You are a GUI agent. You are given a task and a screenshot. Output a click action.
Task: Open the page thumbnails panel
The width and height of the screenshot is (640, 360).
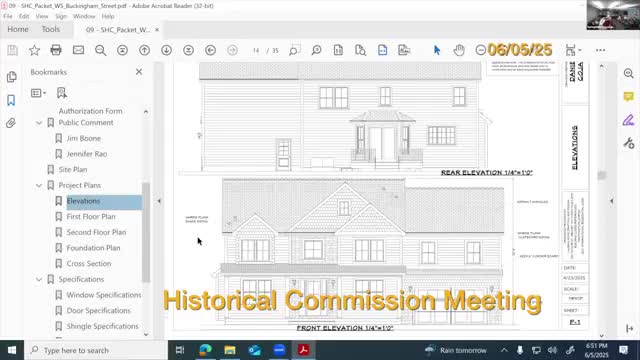click(x=11, y=77)
